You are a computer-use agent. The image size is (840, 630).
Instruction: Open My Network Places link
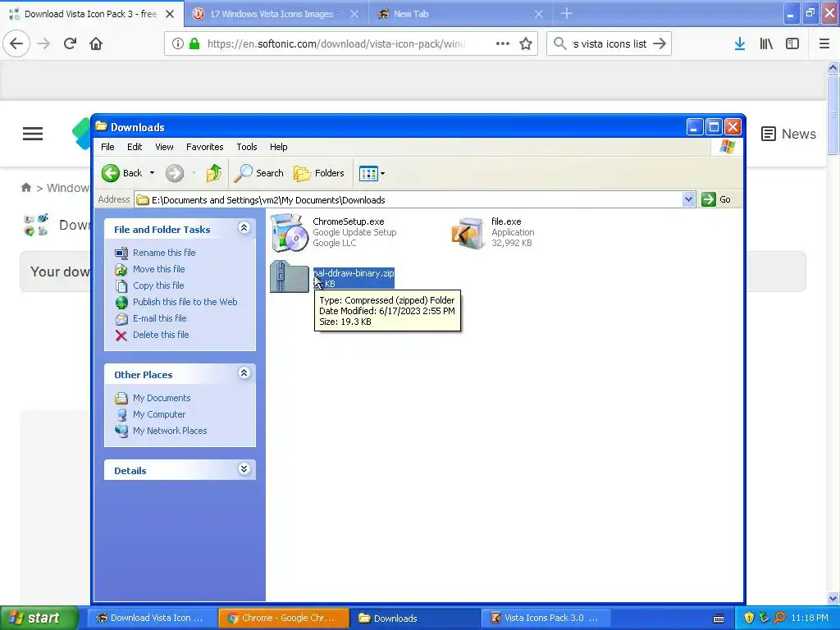click(x=169, y=431)
